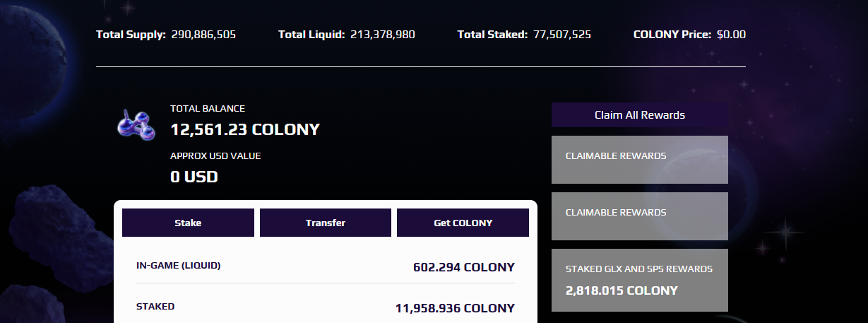Click the COLONY token icon
This screenshot has height=323, width=868.
point(136,124)
